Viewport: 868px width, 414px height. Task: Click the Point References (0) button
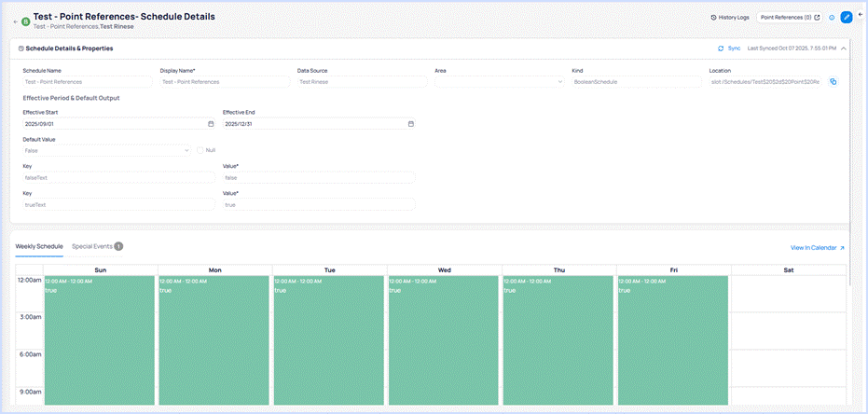pyautogui.click(x=790, y=17)
